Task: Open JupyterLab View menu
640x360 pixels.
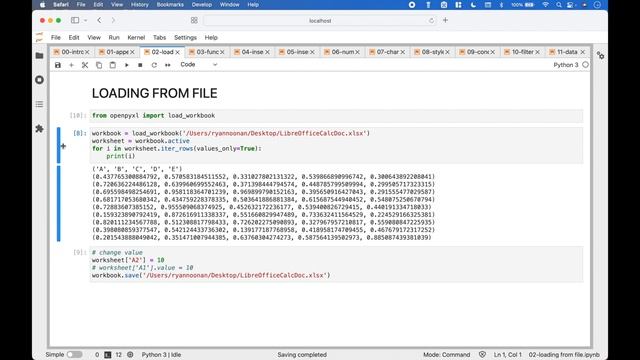Action: [94, 38]
